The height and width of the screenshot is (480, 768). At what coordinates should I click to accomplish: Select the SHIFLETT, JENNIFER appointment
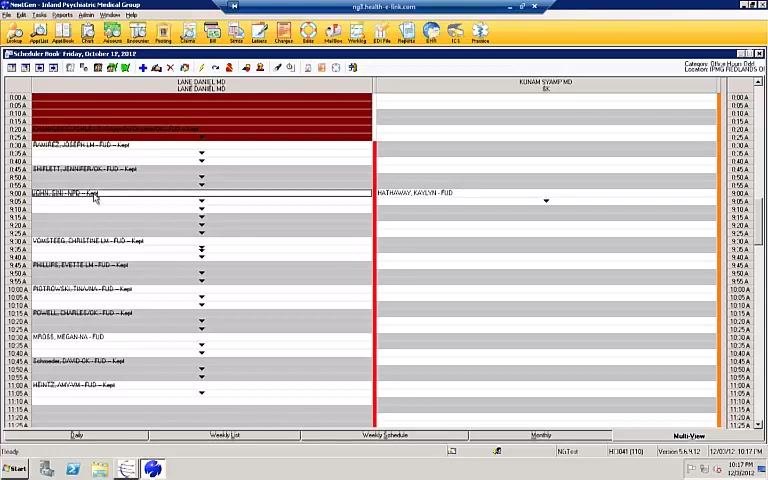tap(85, 169)
